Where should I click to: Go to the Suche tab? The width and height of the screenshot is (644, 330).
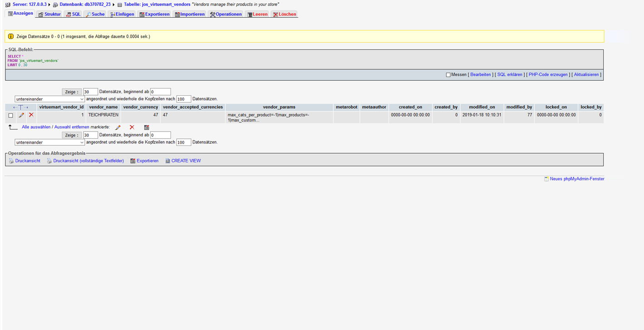coord(95,15)
